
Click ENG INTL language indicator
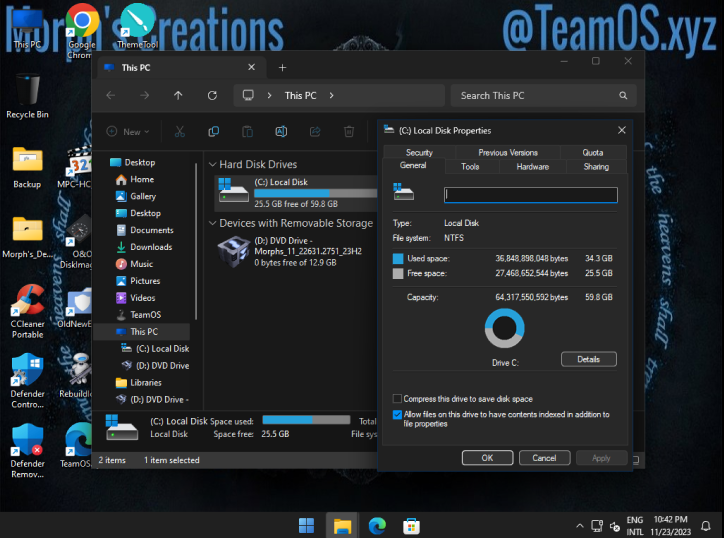[x=635, y=526]
